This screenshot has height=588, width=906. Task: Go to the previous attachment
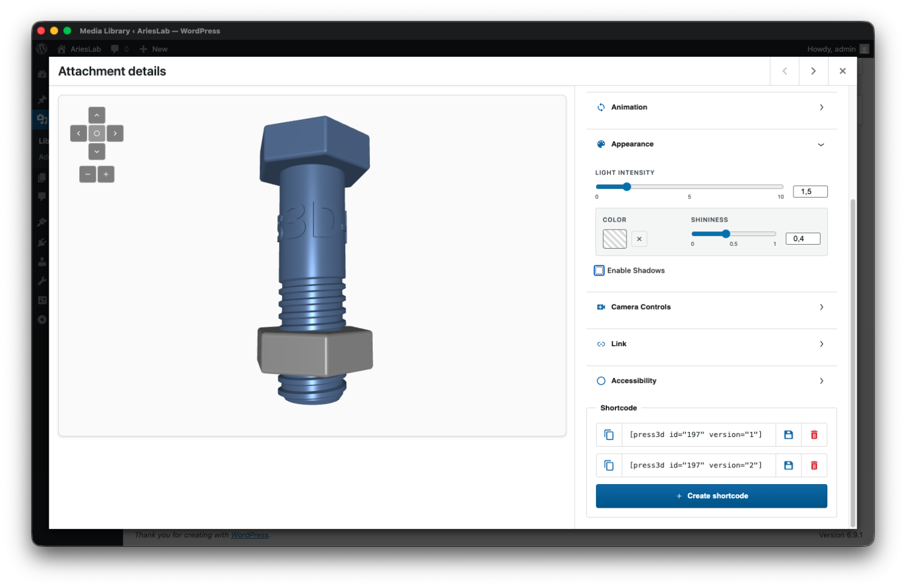click(785, 71)
